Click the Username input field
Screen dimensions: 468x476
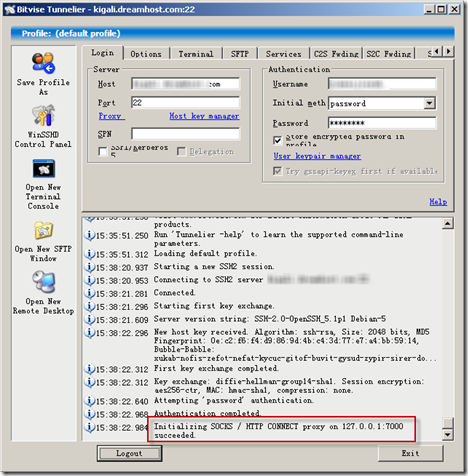[x=382, y=84]
